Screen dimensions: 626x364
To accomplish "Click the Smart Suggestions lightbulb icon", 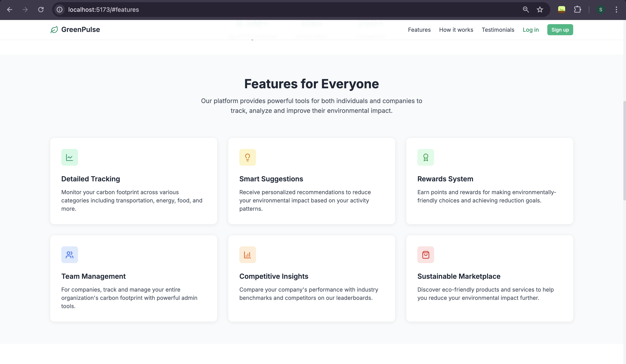I will [247, 157].
